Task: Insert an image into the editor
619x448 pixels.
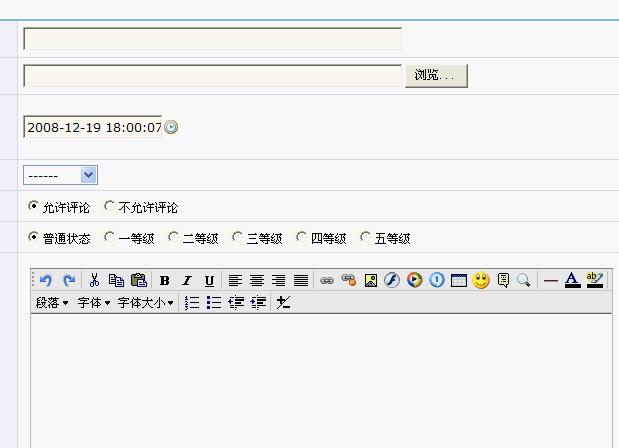Action: point(371,281)
